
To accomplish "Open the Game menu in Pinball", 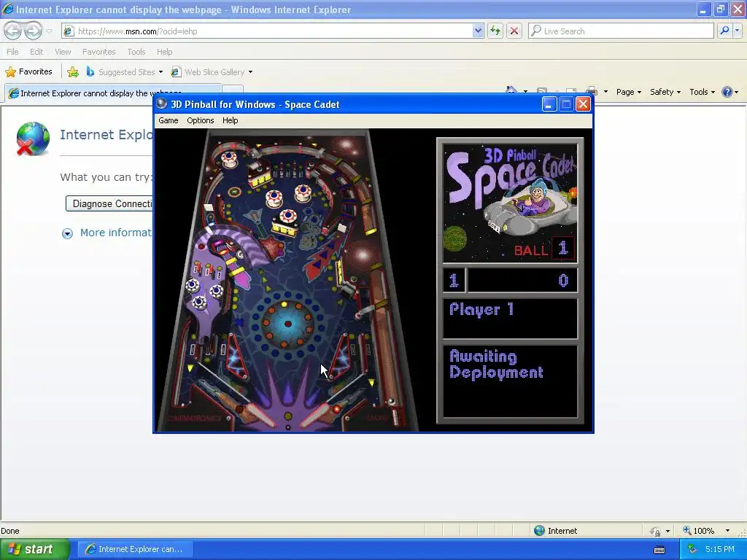I will point(169,120).
